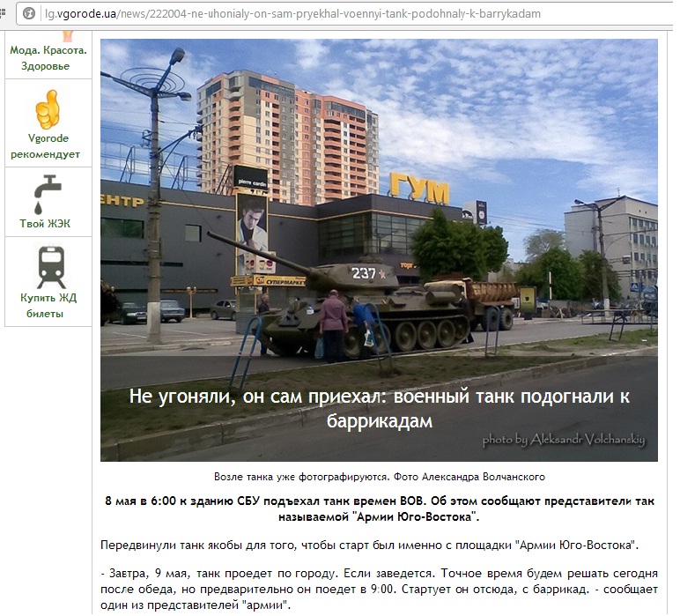680x616 pixels.
Task: Click the thumbs-up Vgorode icon
Action: (x=48, y=109)
